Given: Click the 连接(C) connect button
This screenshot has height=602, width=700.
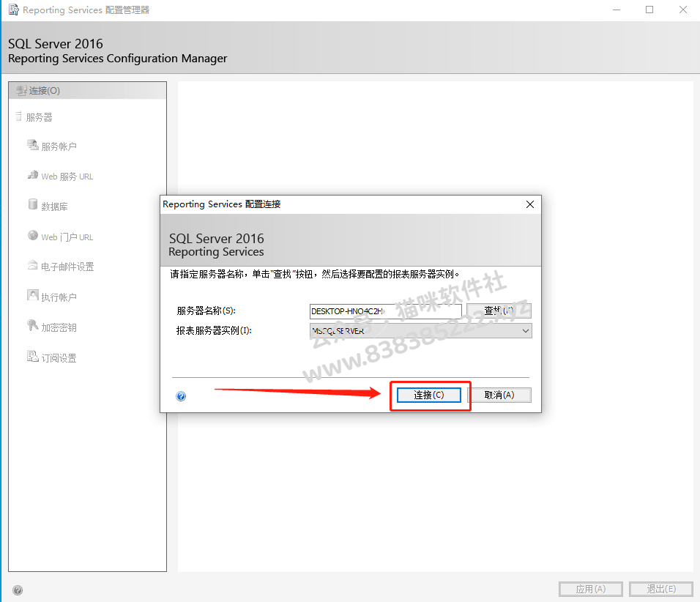Looking at the screenshot, I should (x=429, y=395).
